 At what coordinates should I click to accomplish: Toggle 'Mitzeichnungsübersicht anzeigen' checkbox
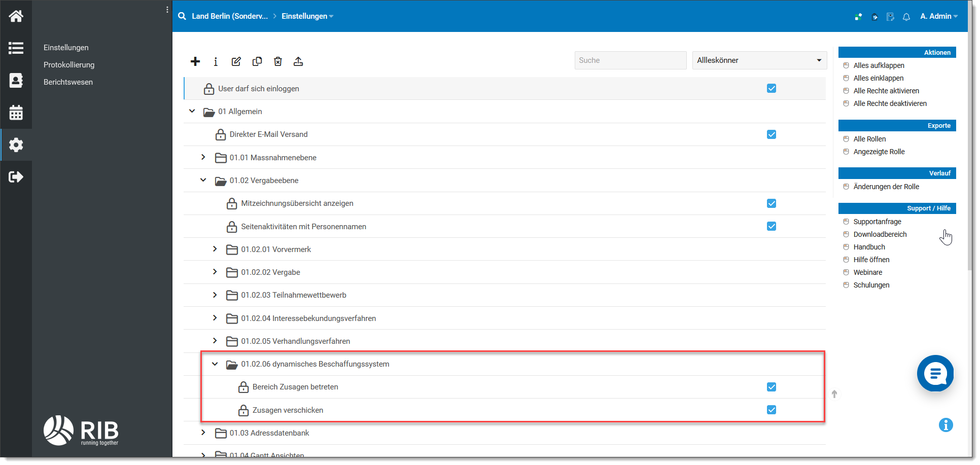tap(772, 203)
